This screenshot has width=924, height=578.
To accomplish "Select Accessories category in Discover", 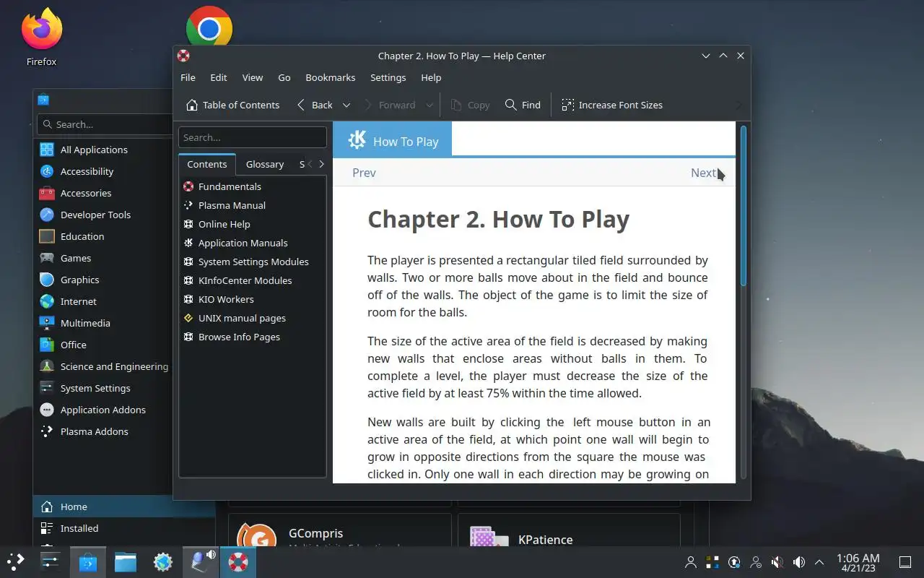I will click(86, 193).
